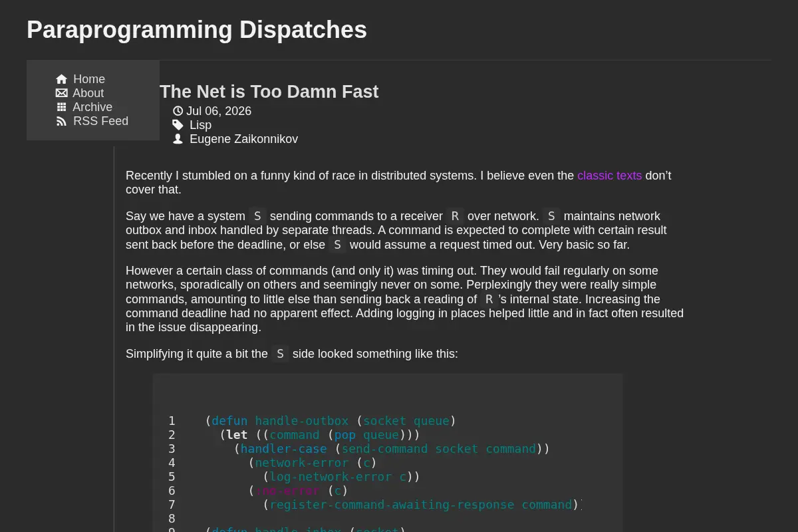Click code line number 8
This screenshot has width=798, height=532.
coord(172,519)
